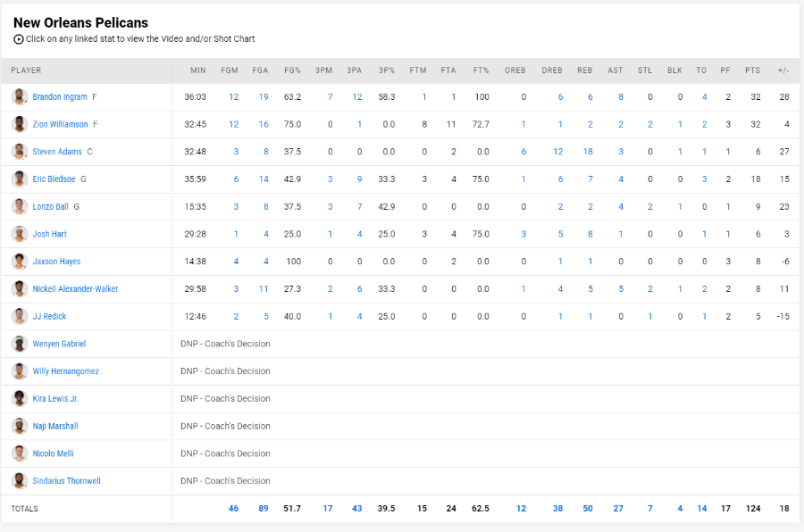Screen dimensions: 804x532
Task: Click the play icon beside the video hint
Action: coord(19,39)
